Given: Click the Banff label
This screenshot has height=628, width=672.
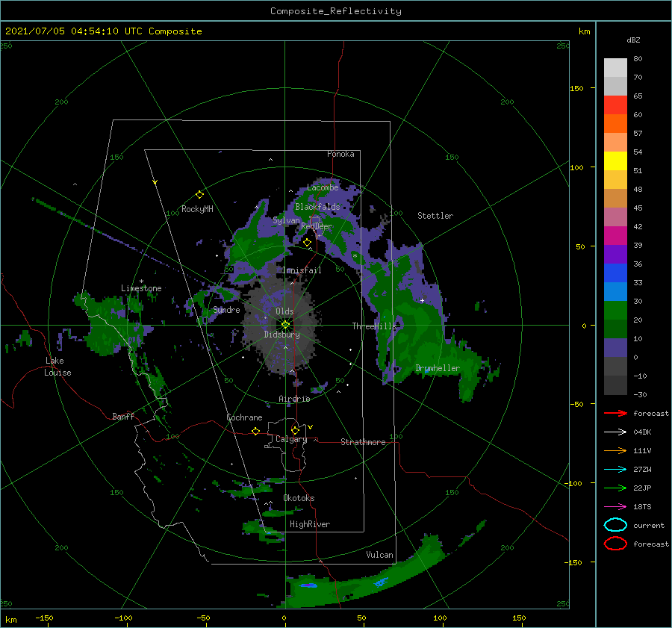Looking at the screenshot, I should click(x=123, y=416).
